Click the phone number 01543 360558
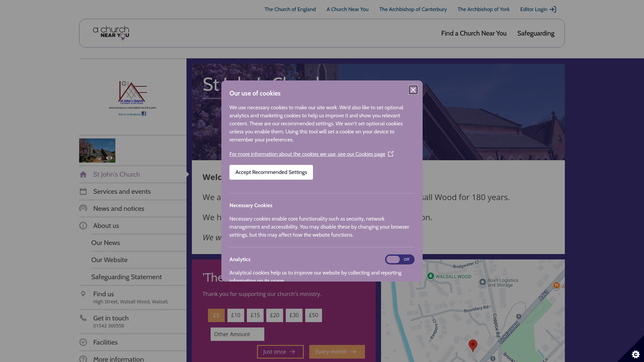Image resolution: width=644 pixels, height=362 pixels. click(x=109, y=326)
